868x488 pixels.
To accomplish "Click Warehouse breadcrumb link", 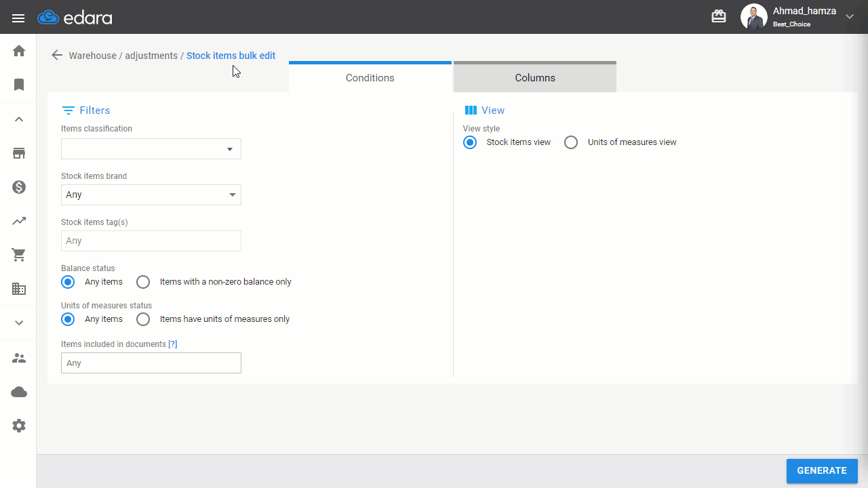I will tap(92, 56).
